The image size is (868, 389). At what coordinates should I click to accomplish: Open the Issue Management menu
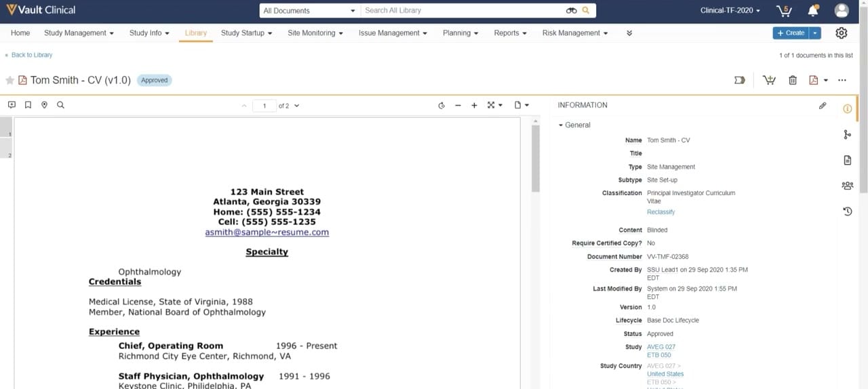pos(393,33)
